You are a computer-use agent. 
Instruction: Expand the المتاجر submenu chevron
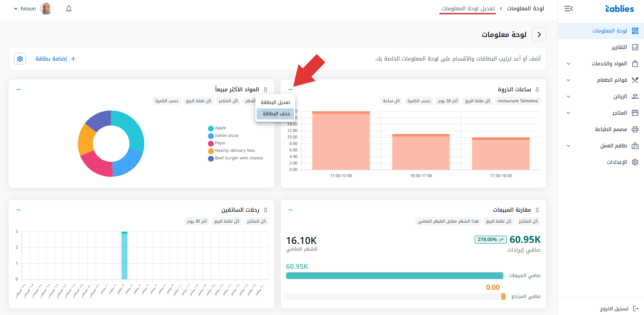tap(568, 113)
